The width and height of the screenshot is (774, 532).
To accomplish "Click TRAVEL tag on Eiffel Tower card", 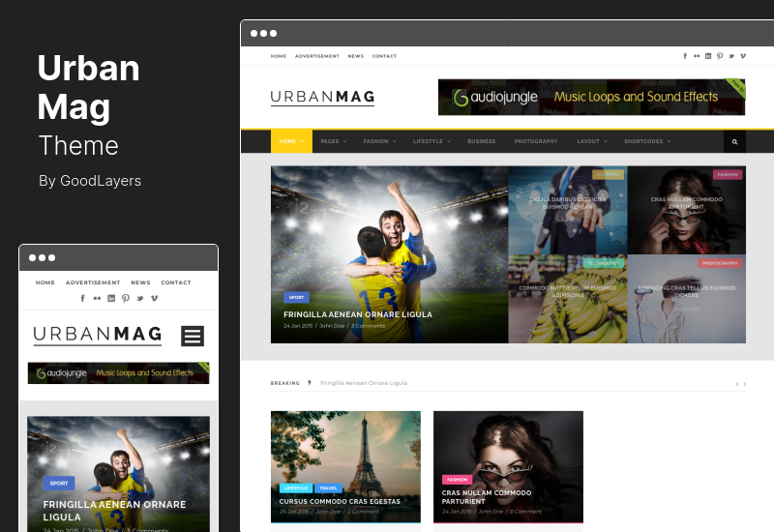I will click(x=328, y=488).
